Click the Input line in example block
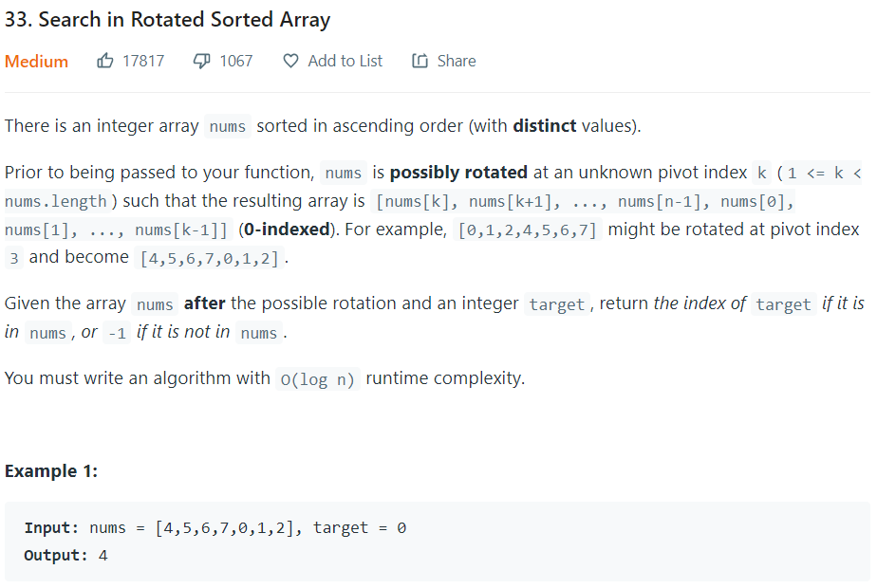877x588 pixels. coord(215,528)
